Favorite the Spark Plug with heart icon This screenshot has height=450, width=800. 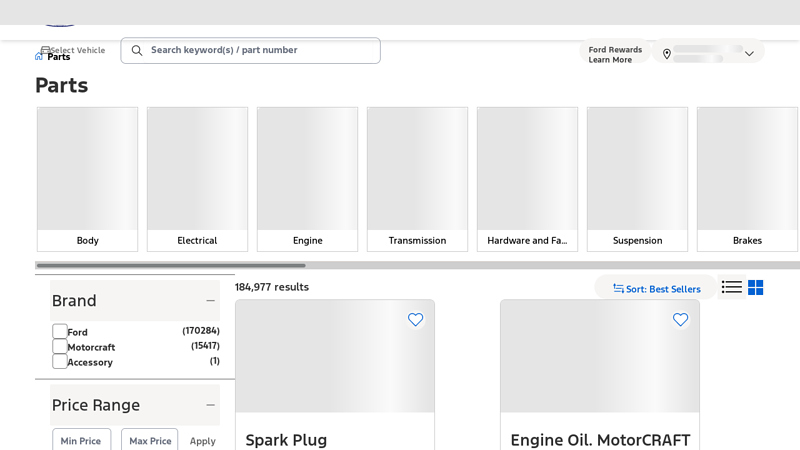(415, 319)
